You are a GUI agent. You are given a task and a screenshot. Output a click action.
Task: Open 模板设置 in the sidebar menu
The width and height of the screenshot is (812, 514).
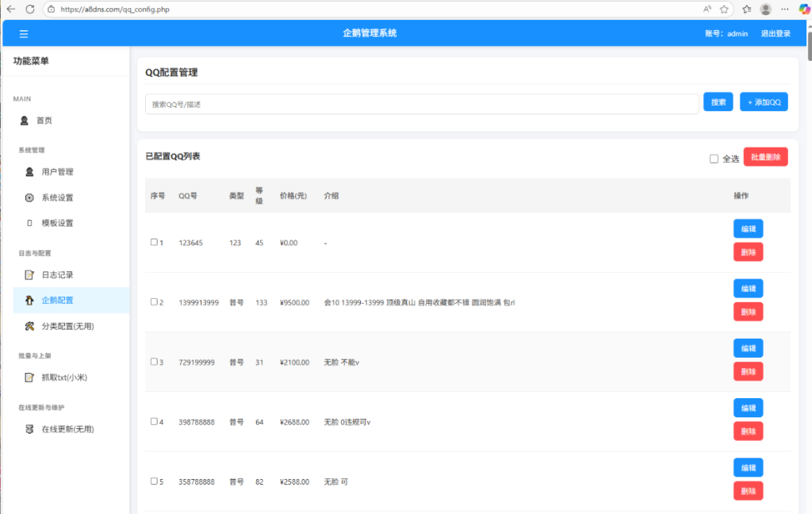pos(57,223)
